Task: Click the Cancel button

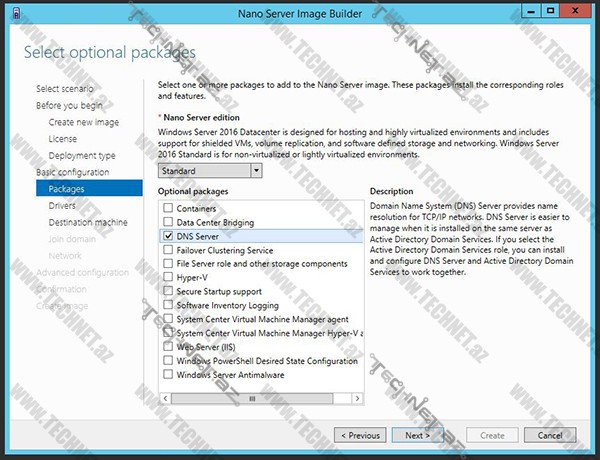Action: pyautogui.click(x=550, y=435)
